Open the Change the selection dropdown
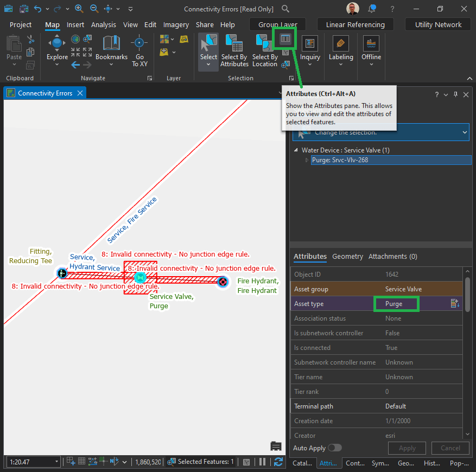Viewport: 476px width, 472px height. pos(464,132)
